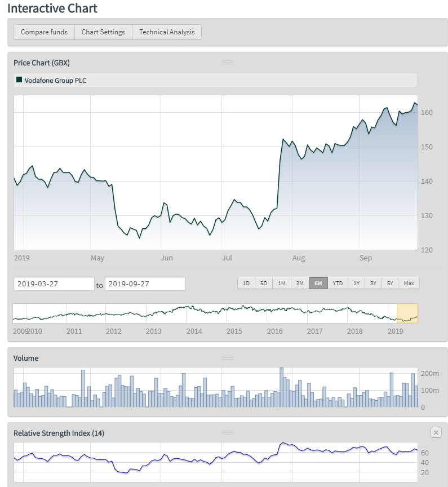Viewport: 448px width, 487px height.
Task: Select the 1D time range
Action: (x=246, y=283)
